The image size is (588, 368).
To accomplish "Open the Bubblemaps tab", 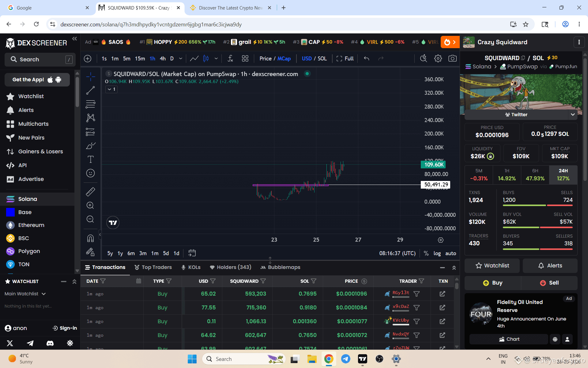I will (x=280, y=267).
